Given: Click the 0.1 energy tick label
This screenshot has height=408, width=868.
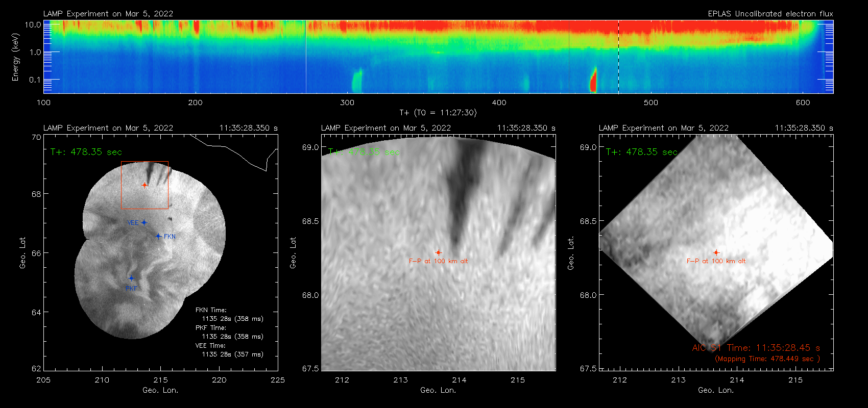Looking at the screenshot, I should (35, 80).
